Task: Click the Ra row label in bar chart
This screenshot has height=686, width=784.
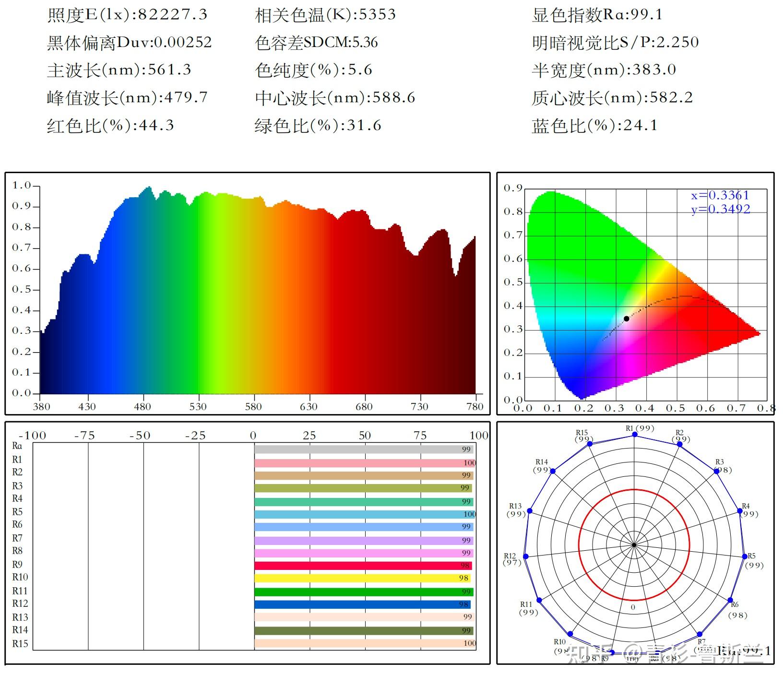Action: [17, 446]
